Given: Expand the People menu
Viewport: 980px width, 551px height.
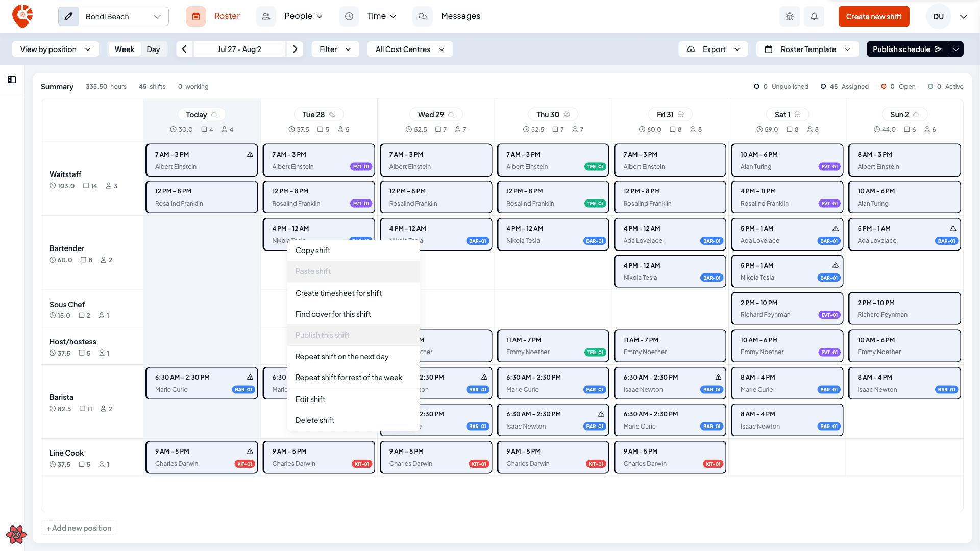Looking at the screenshot, I should [x=320, y=17].
